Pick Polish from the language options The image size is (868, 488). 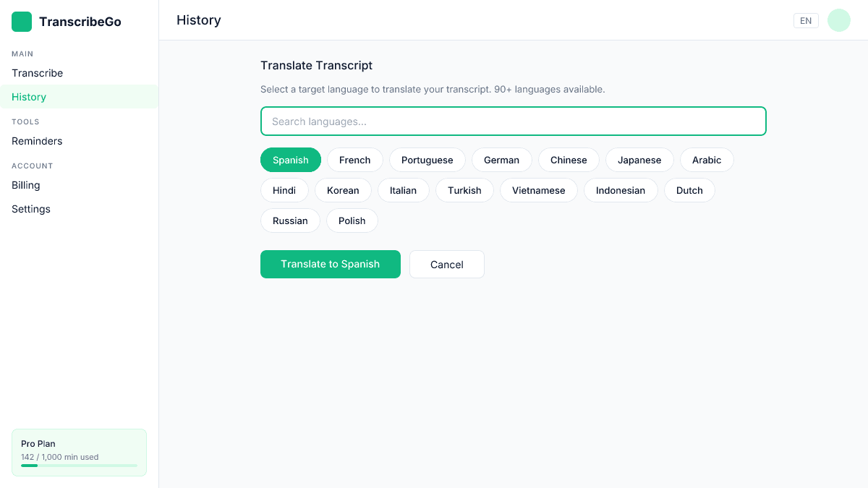352,221
